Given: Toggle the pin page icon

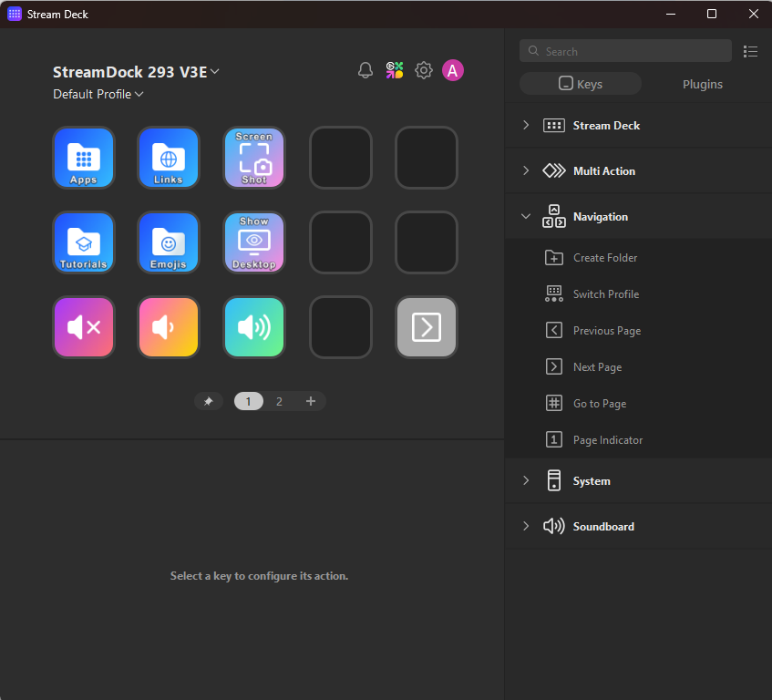Looking at the screenshot, I should (x=208, y=401).
